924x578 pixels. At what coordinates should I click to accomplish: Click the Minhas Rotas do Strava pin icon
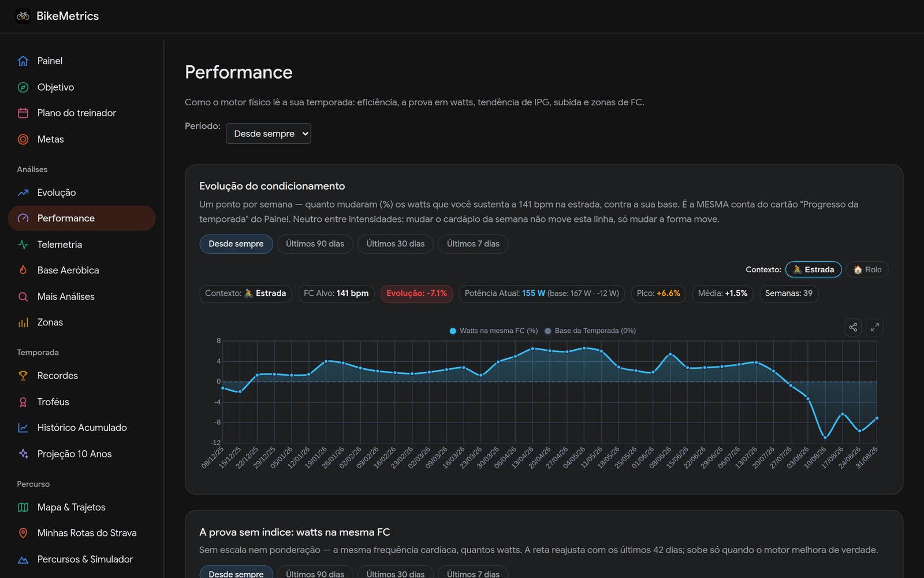23,533
